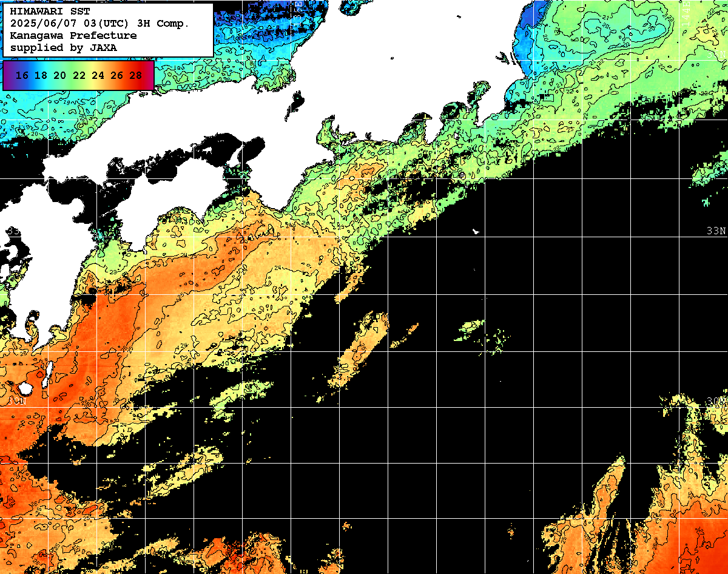Click the Kanagawa Prefecture label

pyautogui.click(x=73, y=35)
